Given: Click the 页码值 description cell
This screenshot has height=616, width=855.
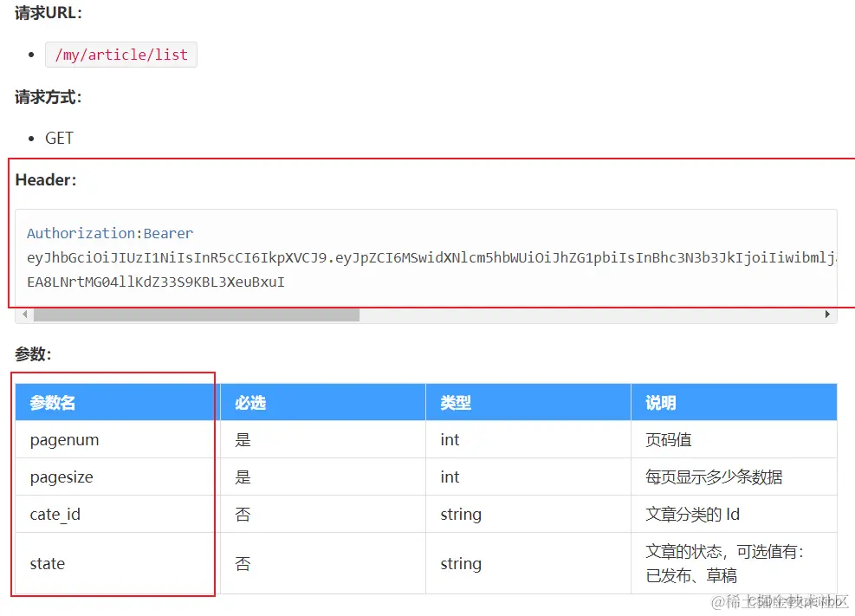Looking at the screenshot, I should [x=734, y=439].
